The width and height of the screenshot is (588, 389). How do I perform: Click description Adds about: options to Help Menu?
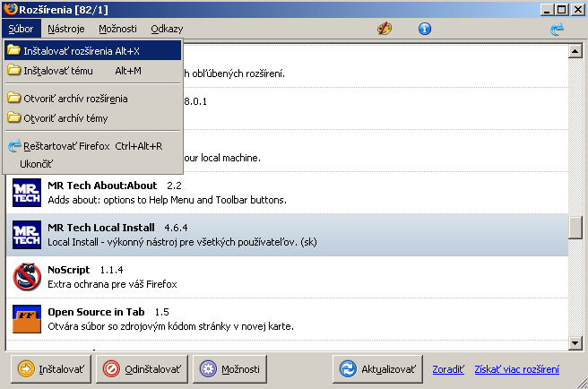pyautogui.click(x=167, y=200)
